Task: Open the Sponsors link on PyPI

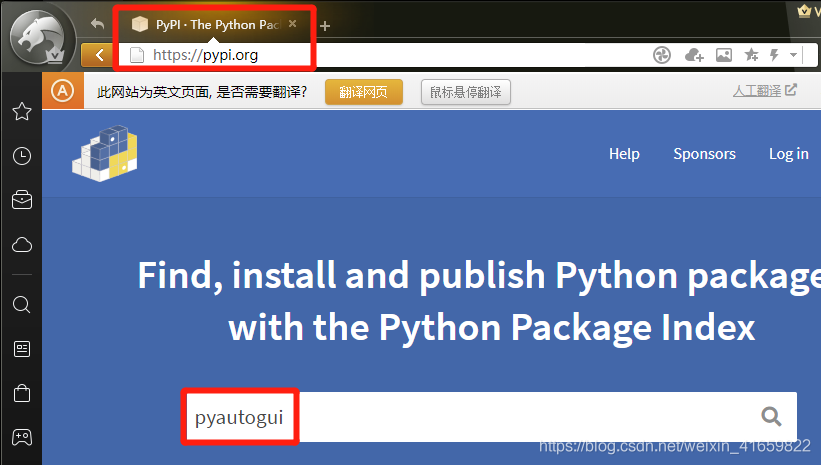Action: (704, 154)
